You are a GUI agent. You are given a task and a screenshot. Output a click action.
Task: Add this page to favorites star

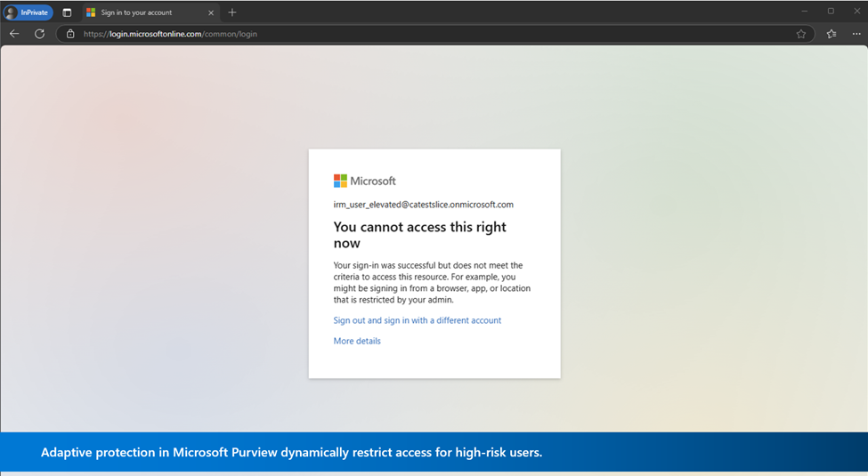coord(801,34)
